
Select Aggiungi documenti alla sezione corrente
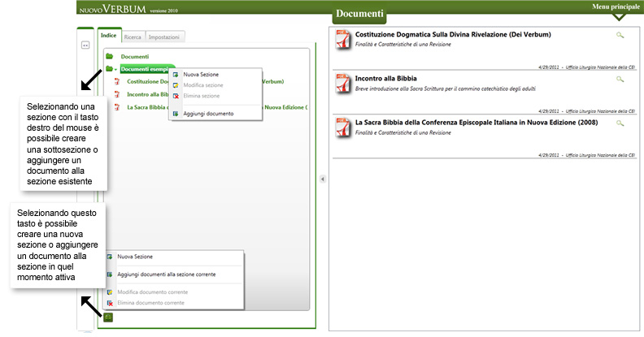pos(167,275)
